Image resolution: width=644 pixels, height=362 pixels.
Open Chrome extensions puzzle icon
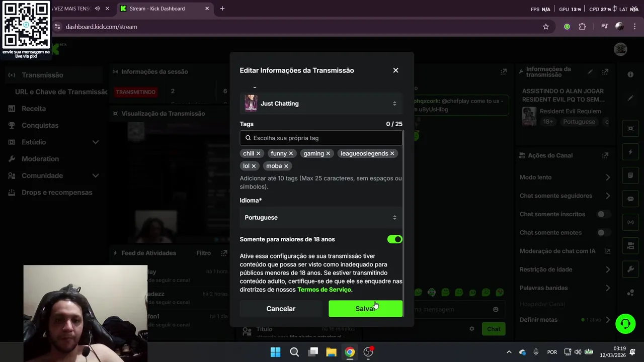[x=582, y=27]
